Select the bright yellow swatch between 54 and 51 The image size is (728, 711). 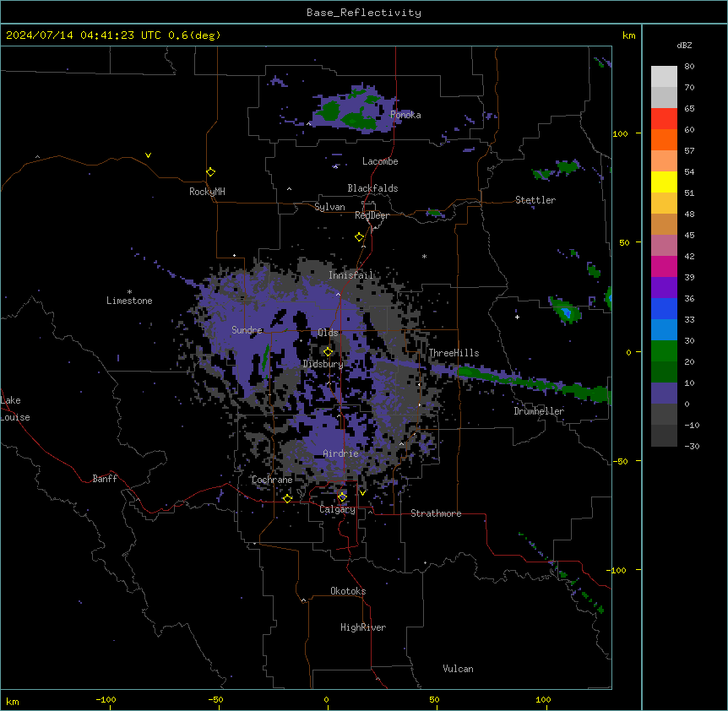[x=664, y=182]
